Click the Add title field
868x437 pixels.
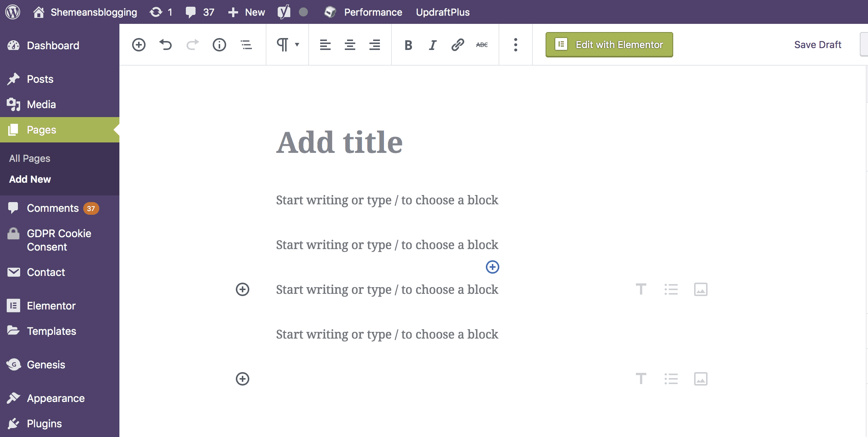pos(492,142)
